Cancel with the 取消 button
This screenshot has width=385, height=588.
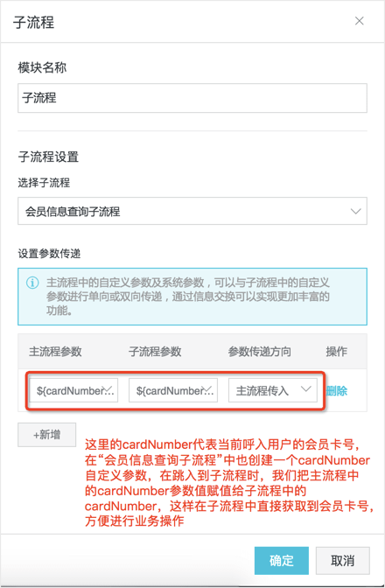click(343, 561)
